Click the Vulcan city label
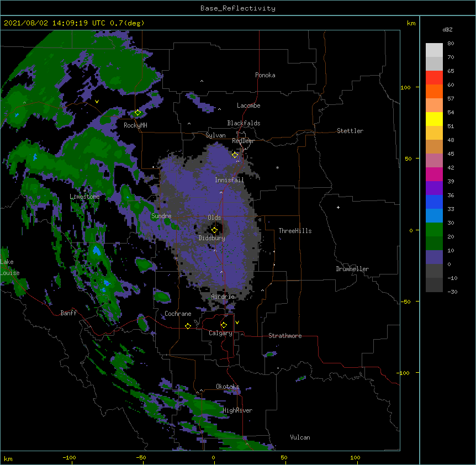This screenshot has width=476, height=465. click(300, 437)
